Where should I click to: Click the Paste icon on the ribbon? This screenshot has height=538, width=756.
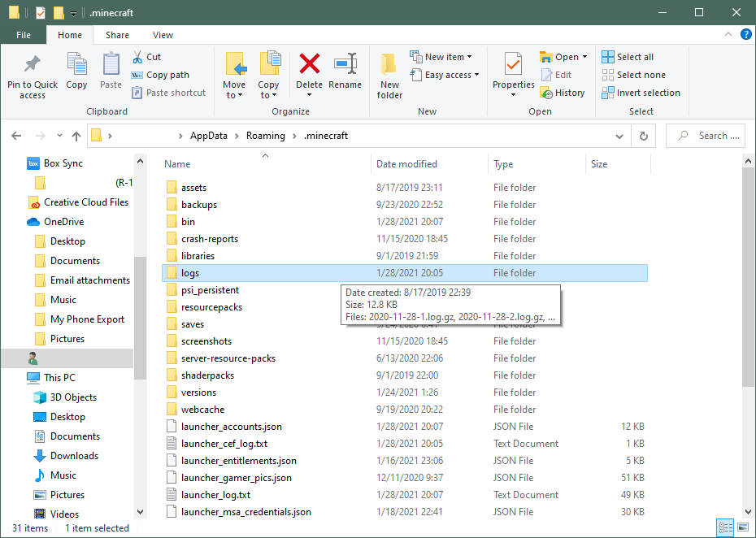110,73
